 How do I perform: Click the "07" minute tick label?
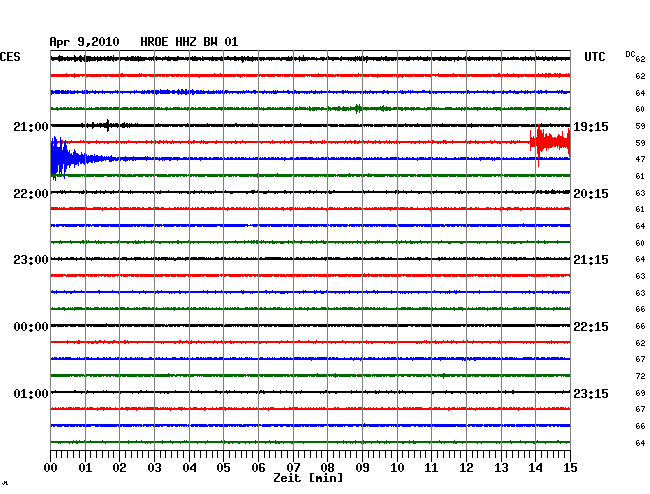click(x=293, y=467)
